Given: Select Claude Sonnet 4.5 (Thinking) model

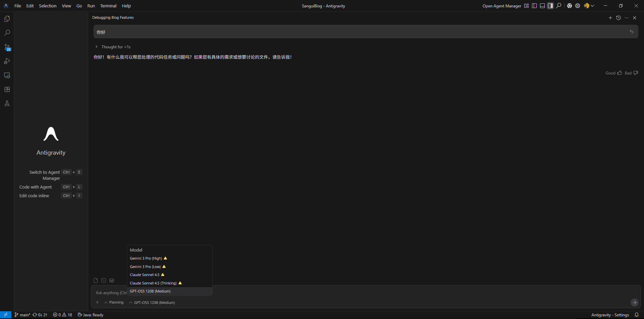Looking at the screenshot, I should pyautogui.click(x=153, y=283).
